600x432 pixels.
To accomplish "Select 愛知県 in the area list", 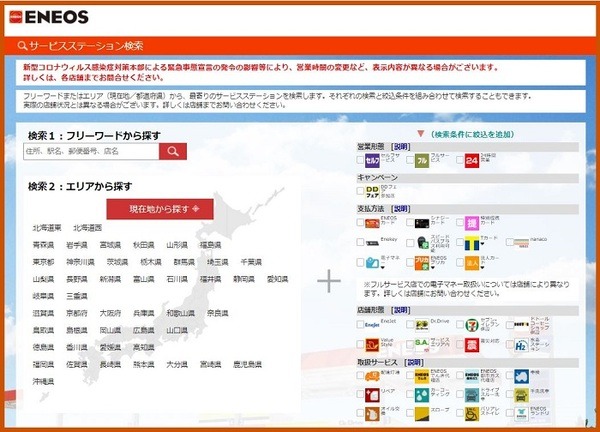I will tap(277, 279).
